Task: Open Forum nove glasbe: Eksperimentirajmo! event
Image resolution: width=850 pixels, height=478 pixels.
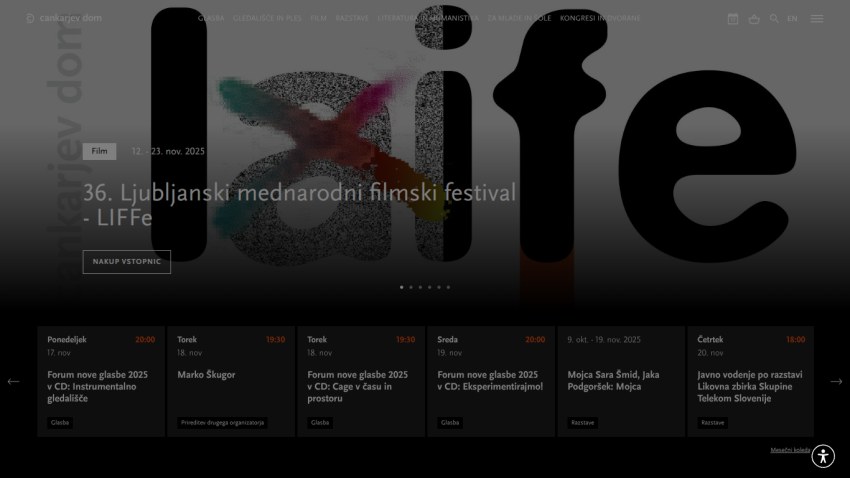Action: pyautogui.click(x=490, y=380)
